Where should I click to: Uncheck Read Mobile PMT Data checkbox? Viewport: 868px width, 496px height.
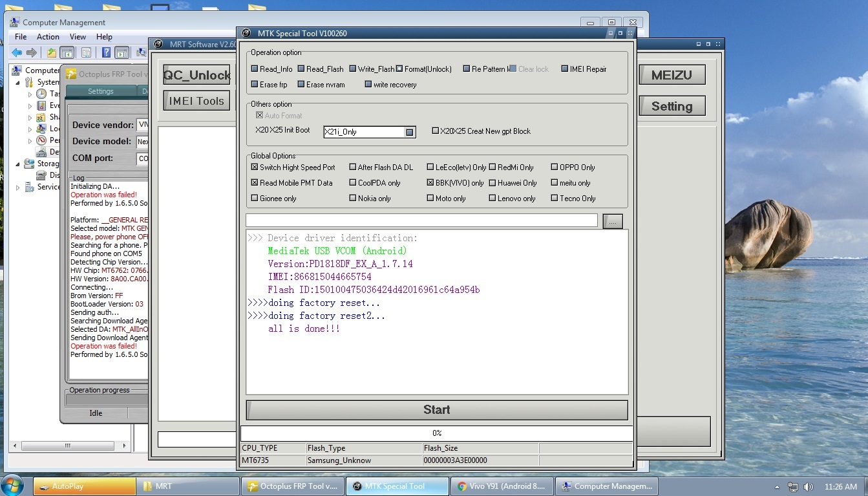pyautogui.click(x=255, y=183)
